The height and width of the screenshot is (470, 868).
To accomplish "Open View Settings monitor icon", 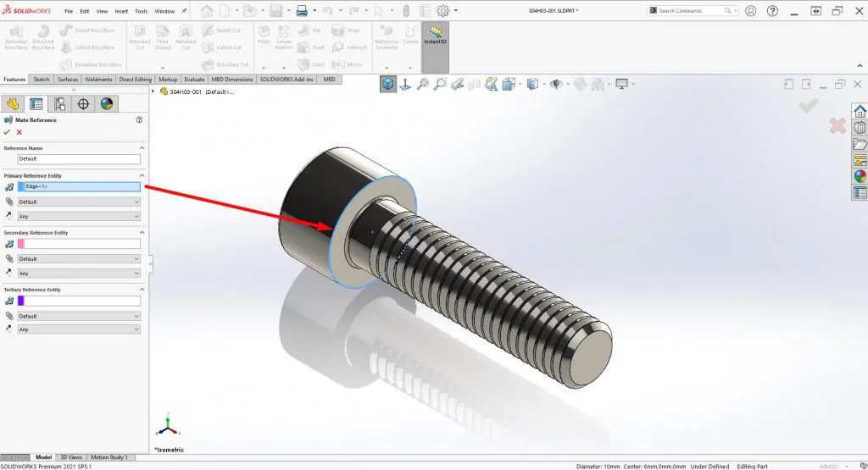I will (x=621, y=84).
